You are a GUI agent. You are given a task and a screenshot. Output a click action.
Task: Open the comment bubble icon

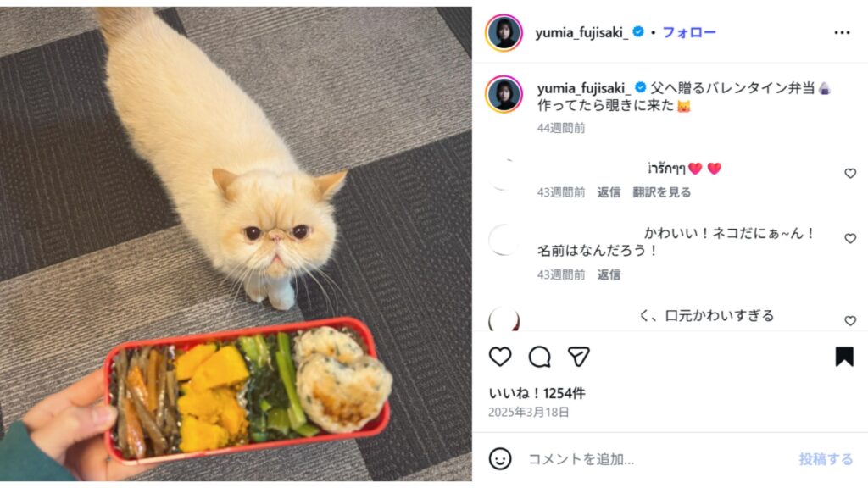point(539,357)
